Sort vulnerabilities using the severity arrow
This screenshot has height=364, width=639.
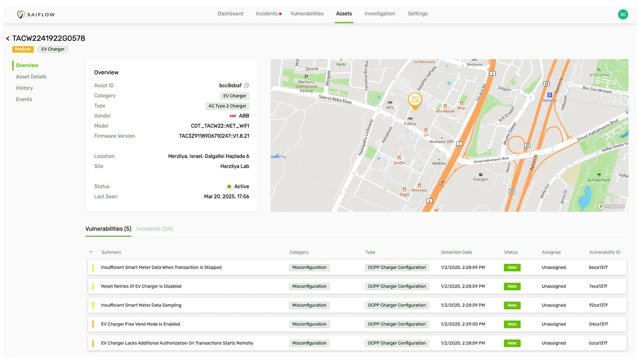(91, 252)
